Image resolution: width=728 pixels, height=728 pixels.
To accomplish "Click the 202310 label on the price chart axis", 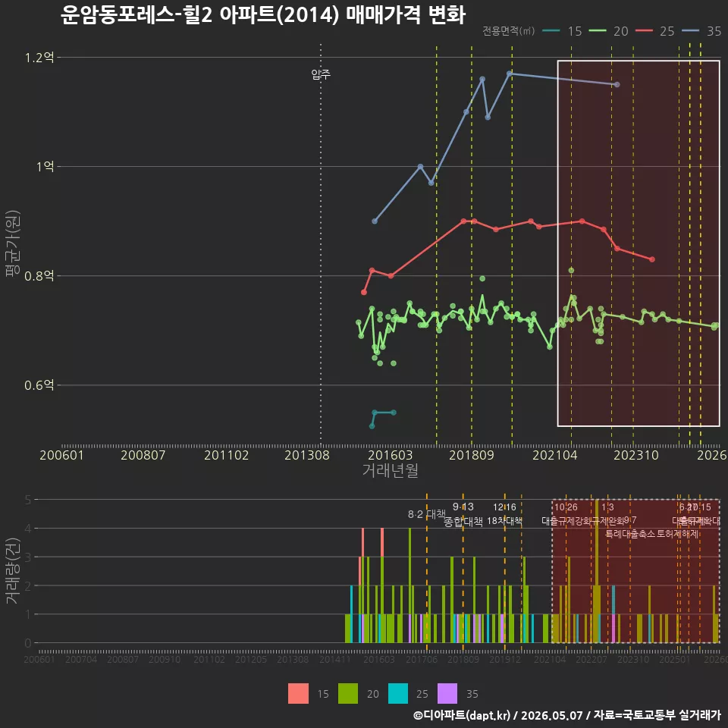I will (636, 455).
